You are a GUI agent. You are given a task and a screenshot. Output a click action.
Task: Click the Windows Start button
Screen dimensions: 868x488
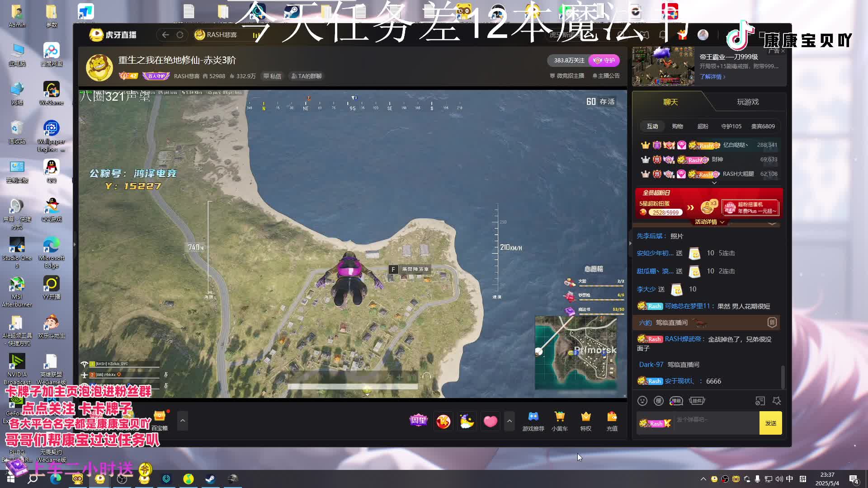click(x=11, y=479)
